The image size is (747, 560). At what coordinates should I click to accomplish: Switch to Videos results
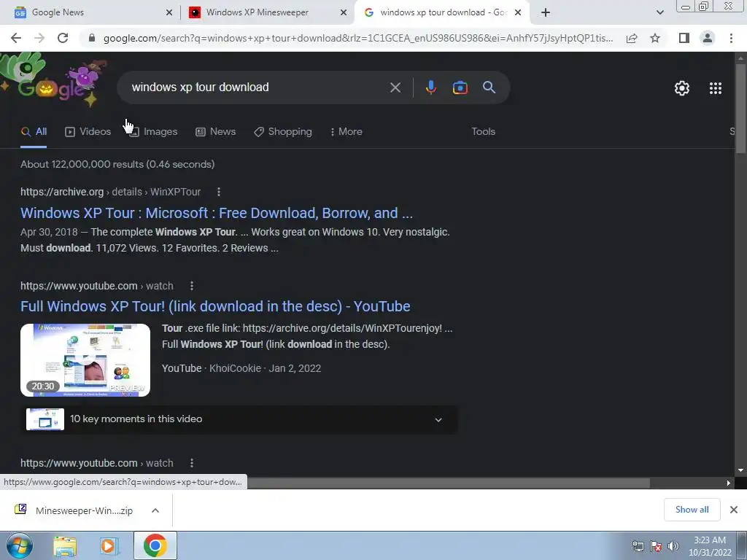88,132
